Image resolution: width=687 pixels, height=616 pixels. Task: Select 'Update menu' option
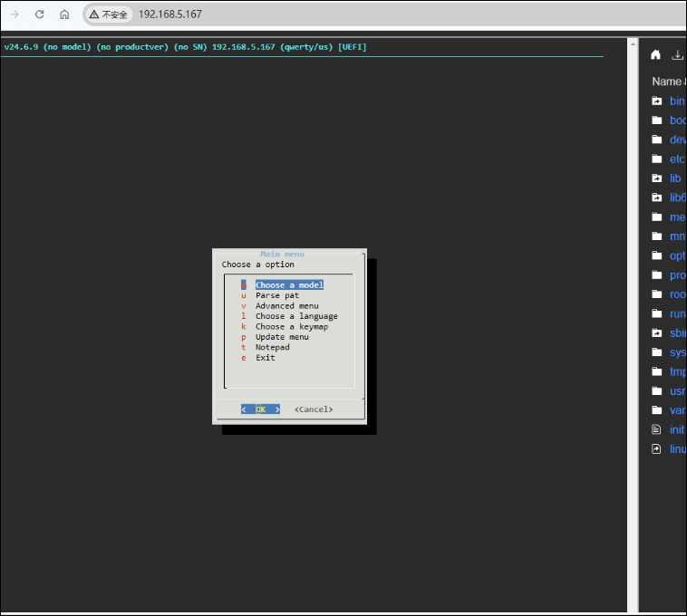coord(282,337)
